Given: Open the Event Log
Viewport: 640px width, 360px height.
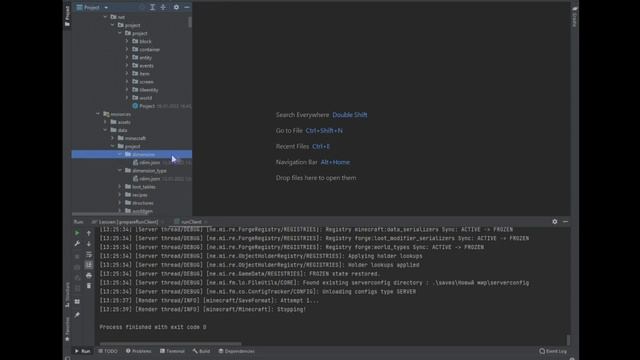Looking at the screenshot, I should 553,351.
